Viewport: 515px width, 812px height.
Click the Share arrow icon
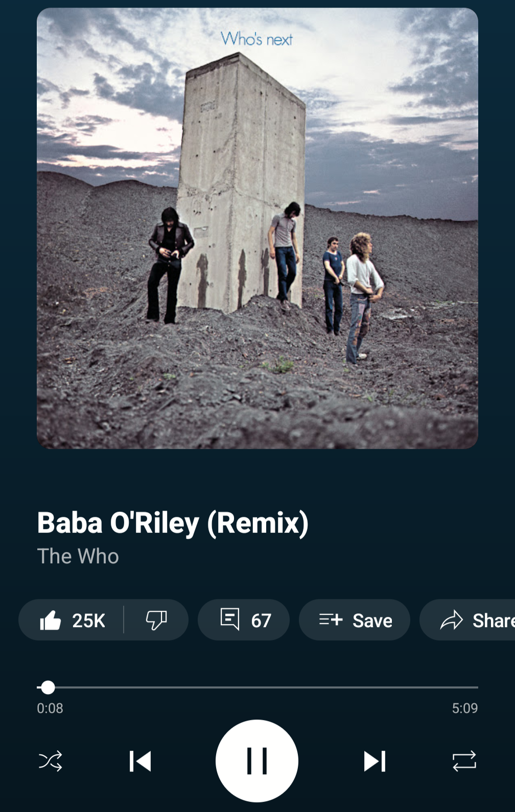coord(452,620)
